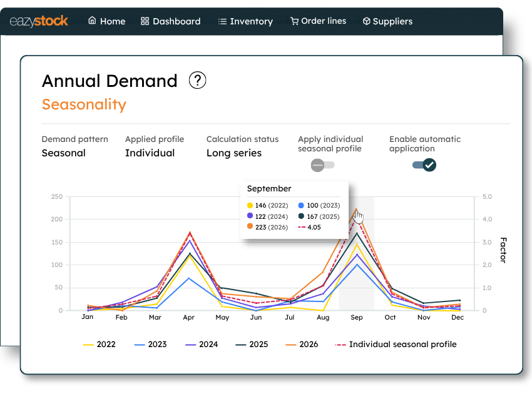
Task: Click the 'Long series' calculation status
Action: (234, 153)
